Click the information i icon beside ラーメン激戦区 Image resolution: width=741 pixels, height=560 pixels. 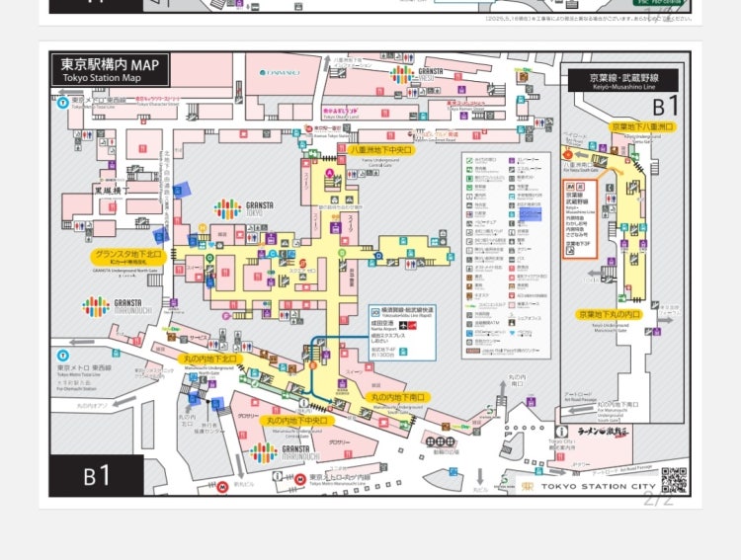point(561,432)
